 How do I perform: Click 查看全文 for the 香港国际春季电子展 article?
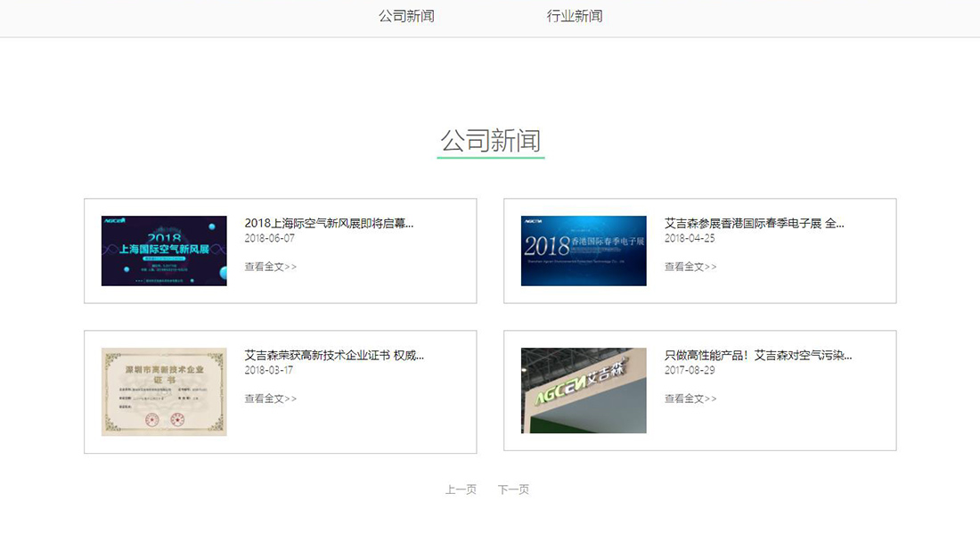coord(689,267)
